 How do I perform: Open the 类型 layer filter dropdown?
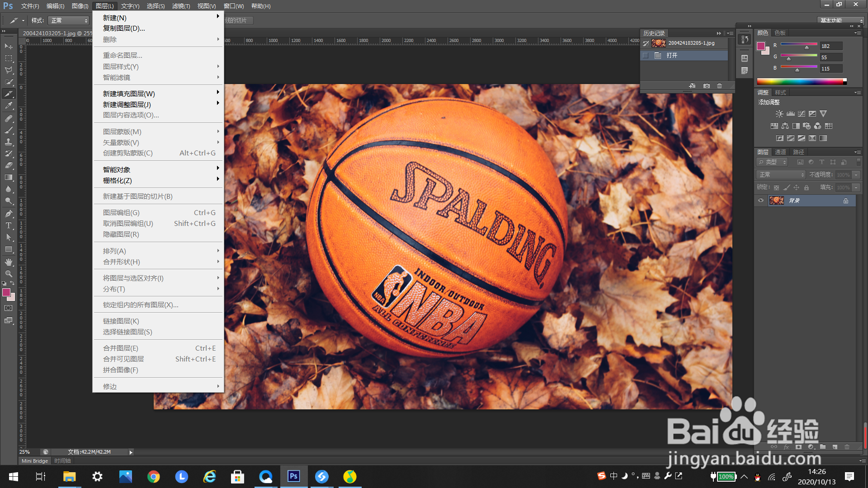tap(772, 162)
